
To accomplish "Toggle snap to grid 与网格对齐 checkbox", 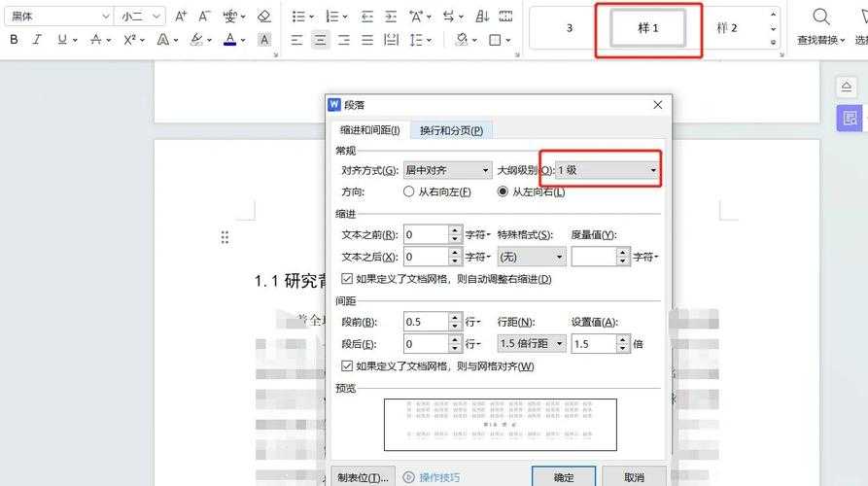I will pyautogui.click(x=347, y=365).
